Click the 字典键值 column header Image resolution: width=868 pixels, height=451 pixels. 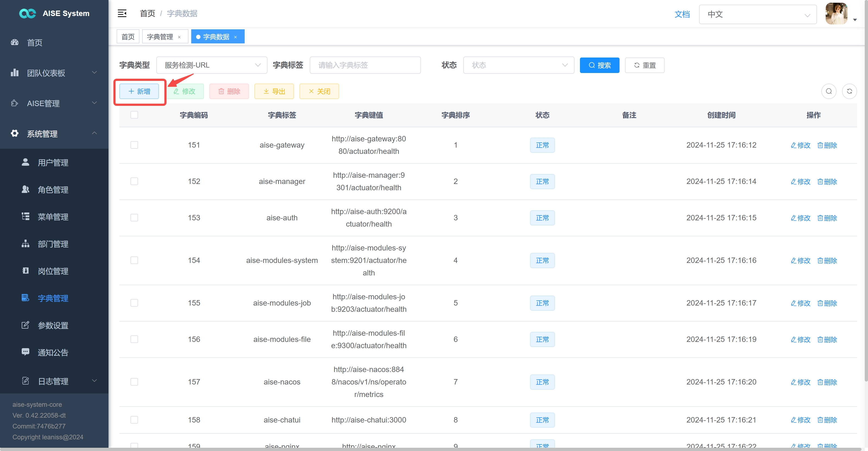pos(369,115)
